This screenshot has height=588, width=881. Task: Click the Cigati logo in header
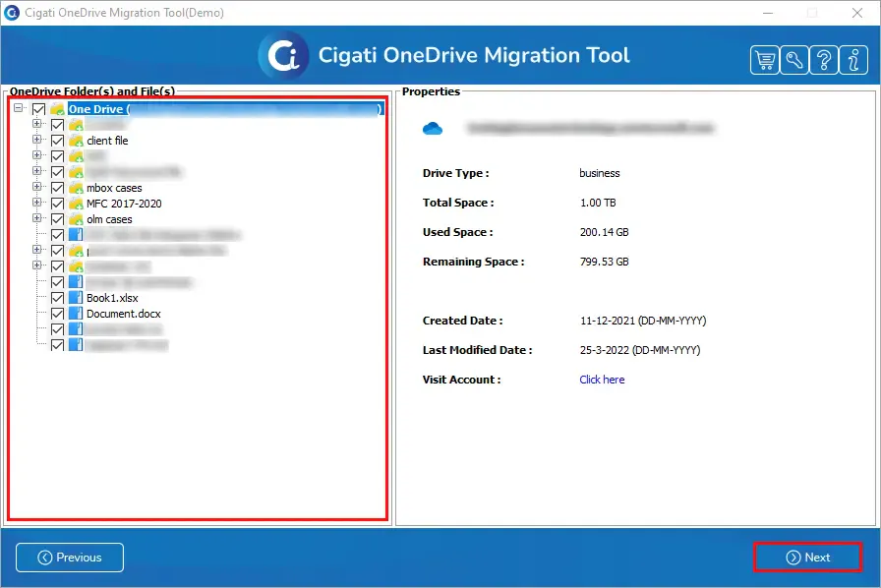coord(283,56)
